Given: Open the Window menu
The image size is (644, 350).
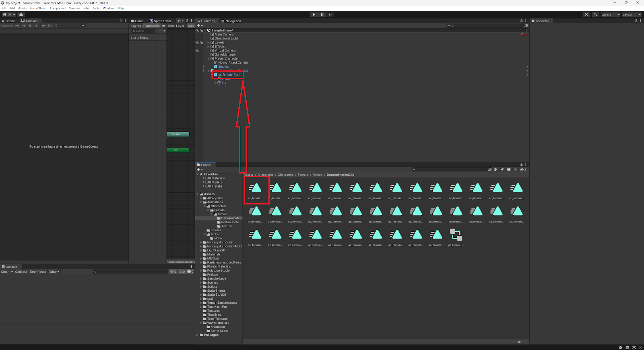Looking at the screenshot, I should coord(108,8).
